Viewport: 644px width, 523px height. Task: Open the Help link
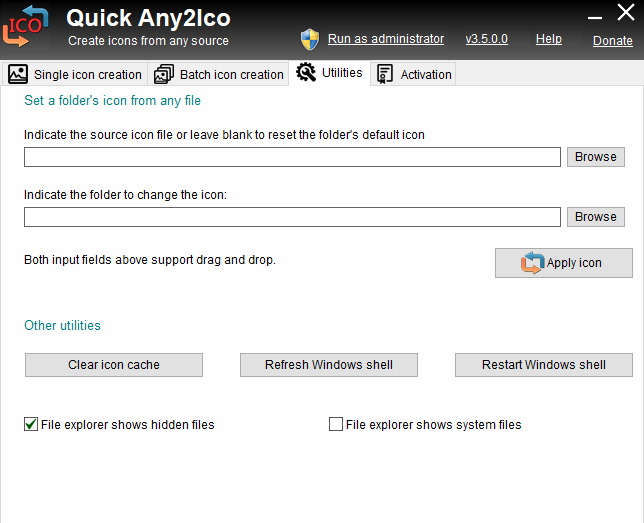click(x=549, y=39)
